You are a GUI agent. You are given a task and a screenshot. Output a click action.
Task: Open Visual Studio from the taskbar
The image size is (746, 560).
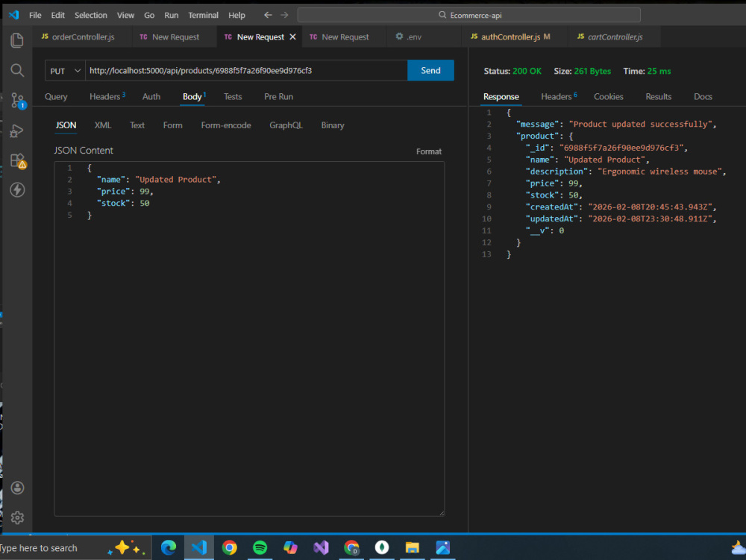pos(321,547)
